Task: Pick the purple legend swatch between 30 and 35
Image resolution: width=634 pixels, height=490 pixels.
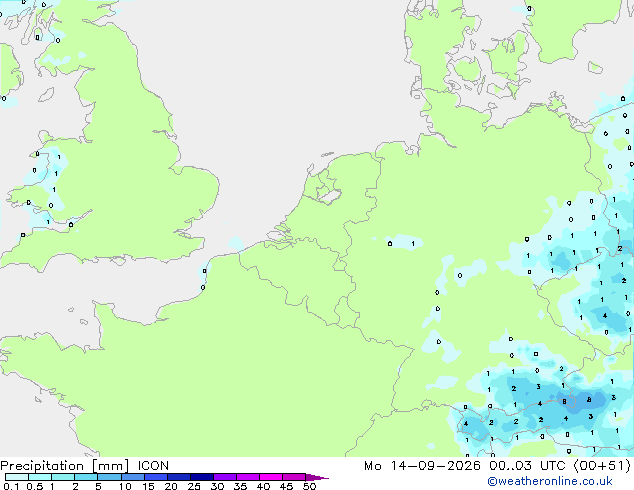Action: tap(224, 477)
